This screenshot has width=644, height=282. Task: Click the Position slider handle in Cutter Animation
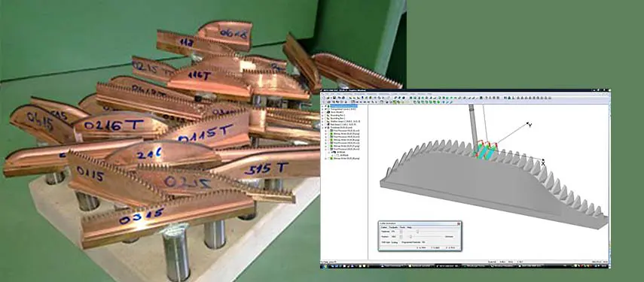(411, 237)
